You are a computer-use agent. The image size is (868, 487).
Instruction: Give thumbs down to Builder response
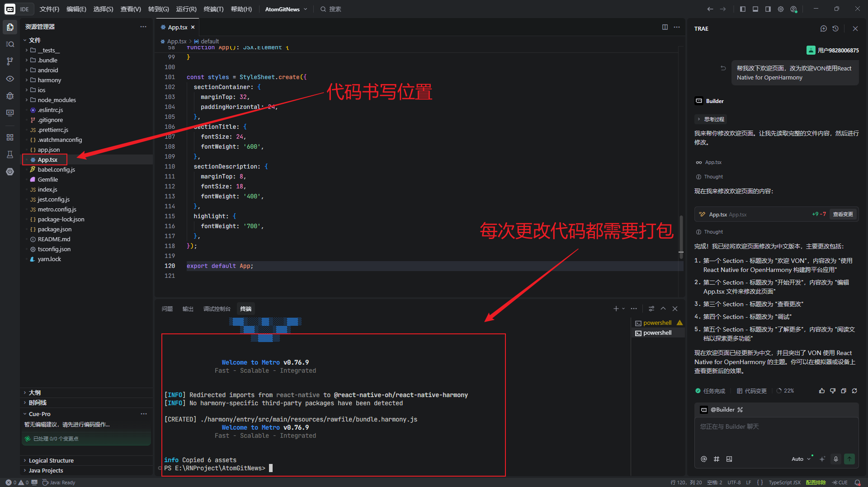833,391
